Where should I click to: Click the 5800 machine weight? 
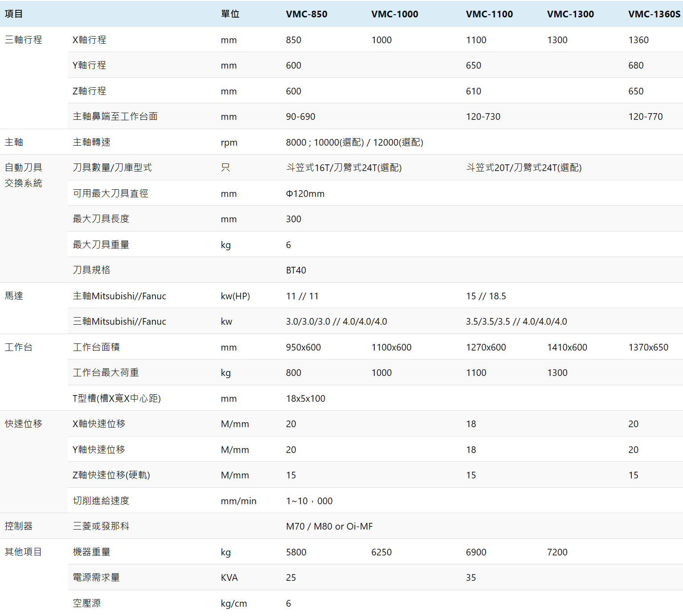coord(296,552)
